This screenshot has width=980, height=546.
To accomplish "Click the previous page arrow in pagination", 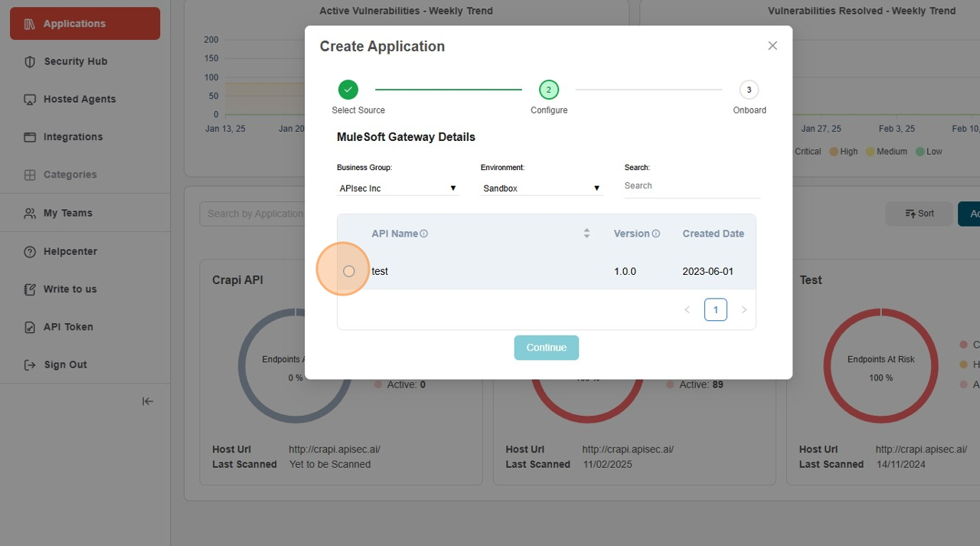I will tap(687, 309).
